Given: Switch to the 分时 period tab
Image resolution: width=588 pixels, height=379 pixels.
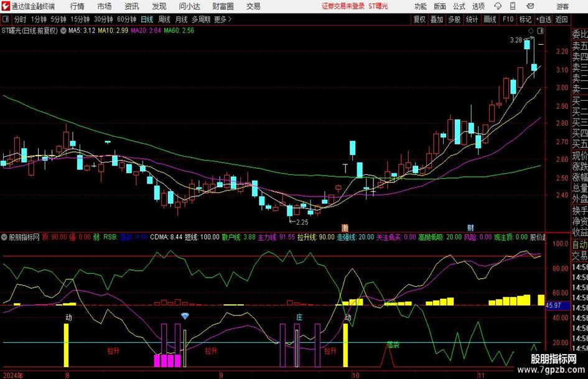Looking at the screenshot, I should click(20, 19).
